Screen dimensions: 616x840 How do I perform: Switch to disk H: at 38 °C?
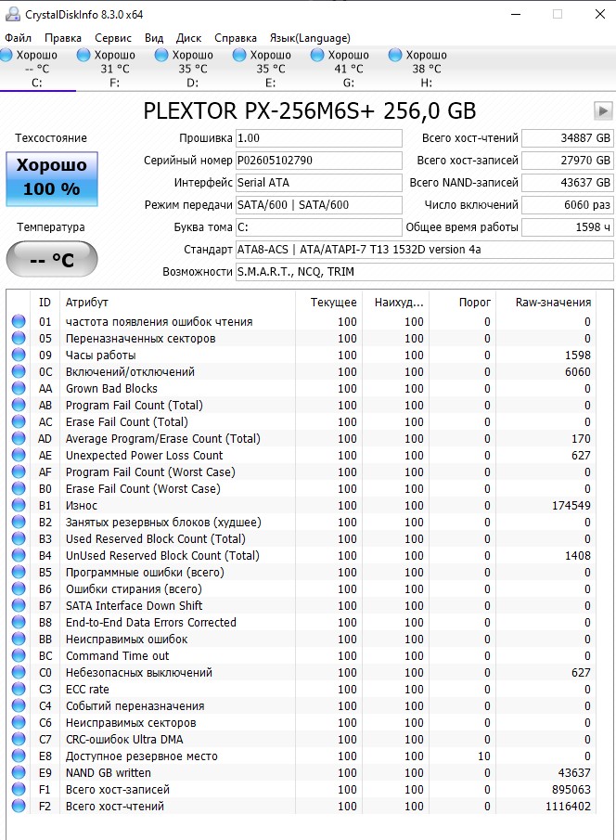(427, 69)
